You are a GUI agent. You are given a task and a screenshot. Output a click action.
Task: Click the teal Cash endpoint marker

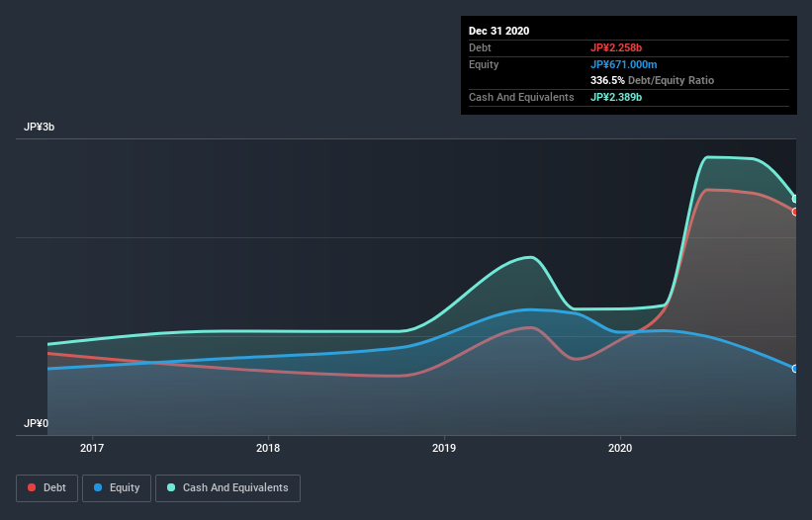click(795, 199)
